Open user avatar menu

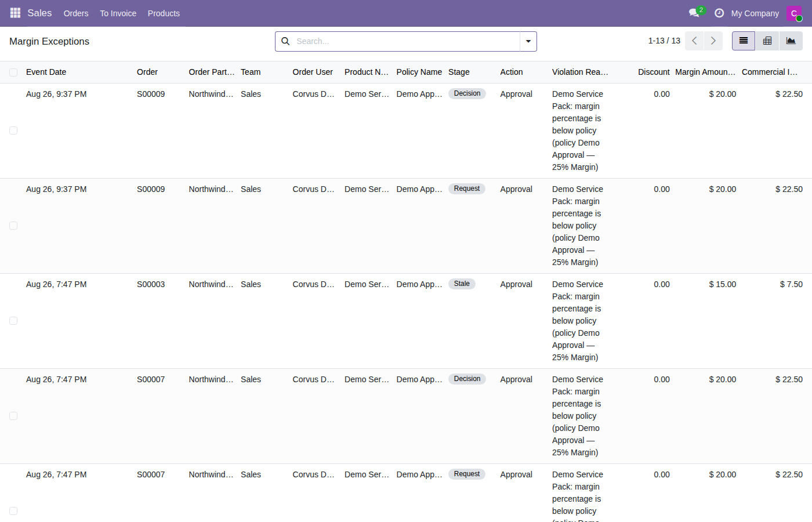coord(794,13)
